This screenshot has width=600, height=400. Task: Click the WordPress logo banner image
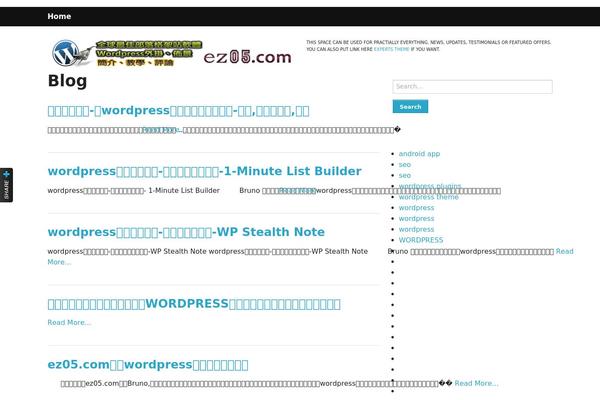pyautogui.click(x=127, y=53)
